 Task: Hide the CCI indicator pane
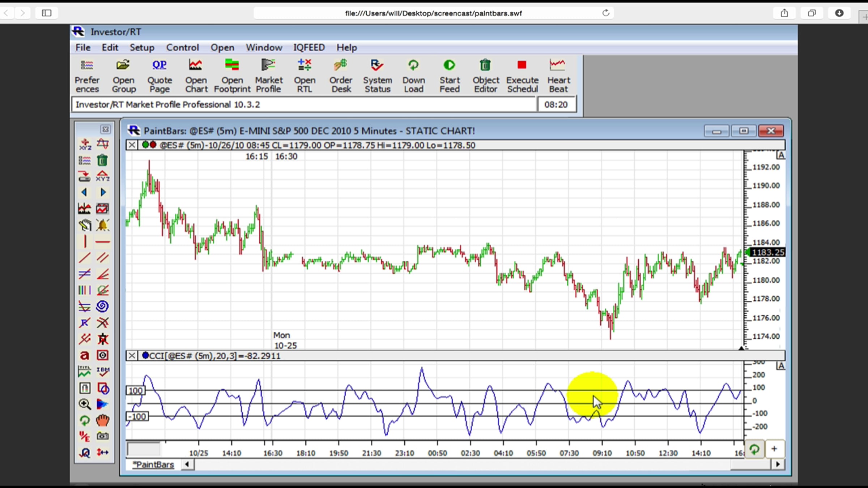(x=132, y=356)
